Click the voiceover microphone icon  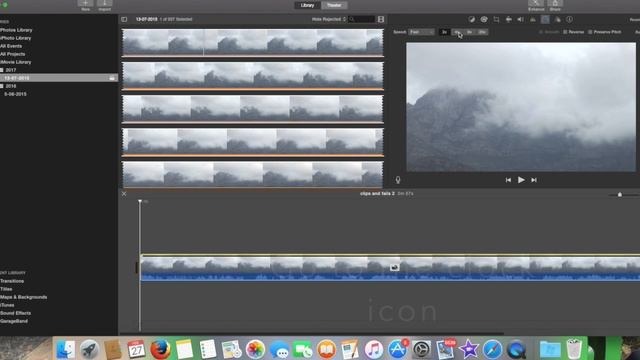click(x=398, y=180)
